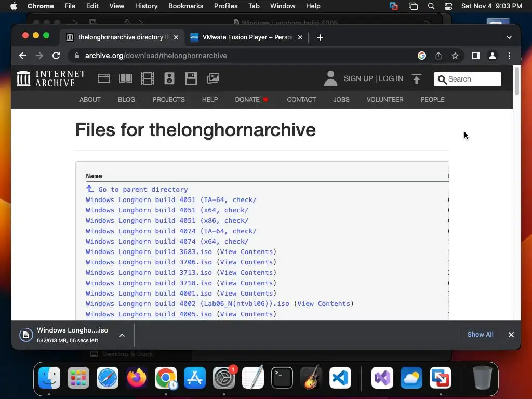Open the DONATE navigation link
532x399 pixels.
coord(251,99)
